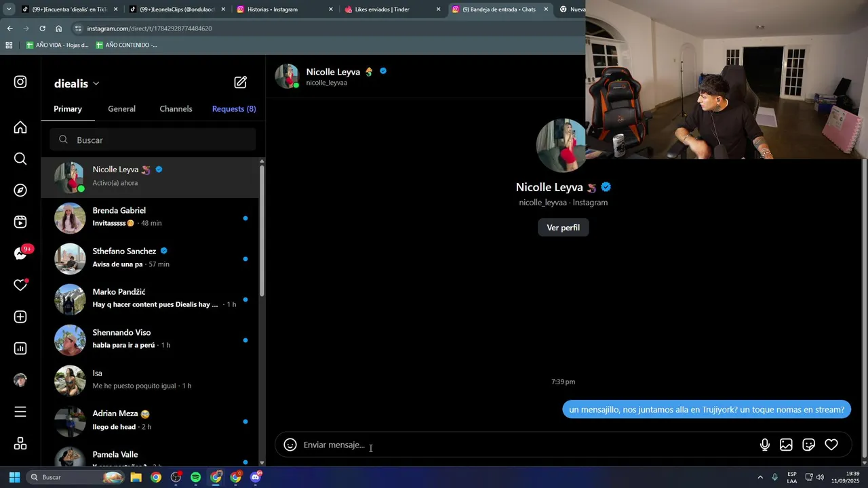868x488 pixels.
Task: Go to Instagram home via logo icon
Action: 20,82
